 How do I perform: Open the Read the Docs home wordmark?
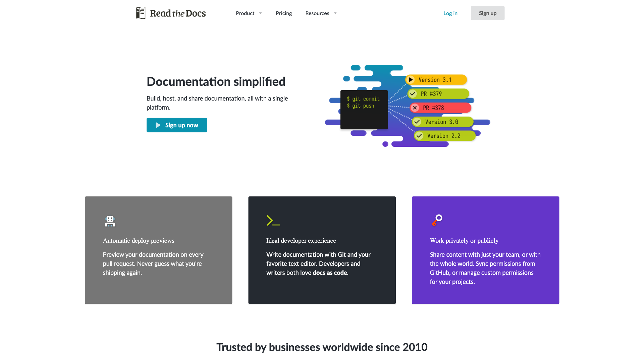(178, 13)
